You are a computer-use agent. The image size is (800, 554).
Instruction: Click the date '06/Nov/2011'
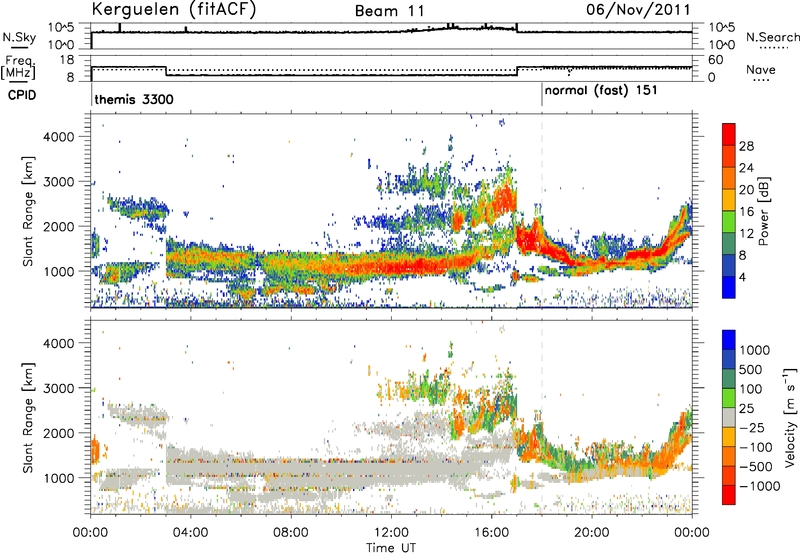(x=638, y=10)
